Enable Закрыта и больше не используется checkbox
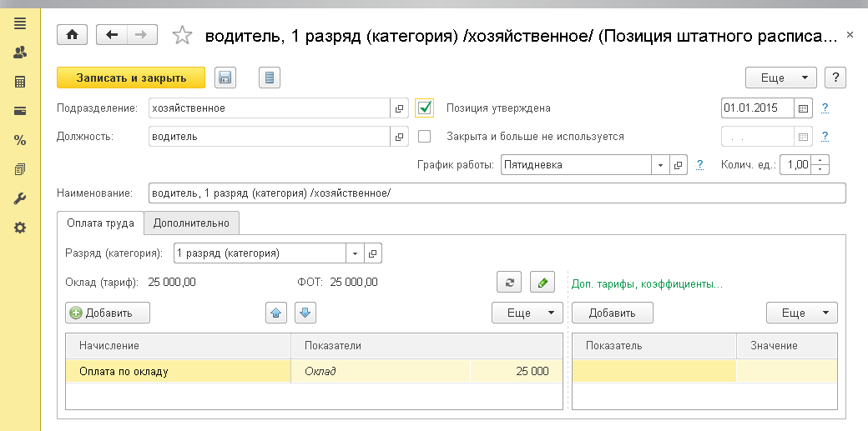This screenshot has height=431, width=868. [425, 136]
